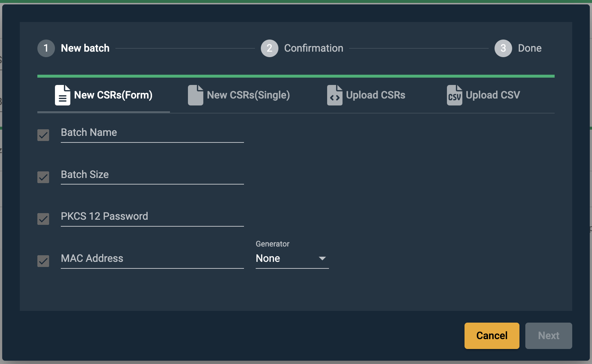The image size is (592, 364).
Task: Click the Next button
Action: [x=548, y=335]
